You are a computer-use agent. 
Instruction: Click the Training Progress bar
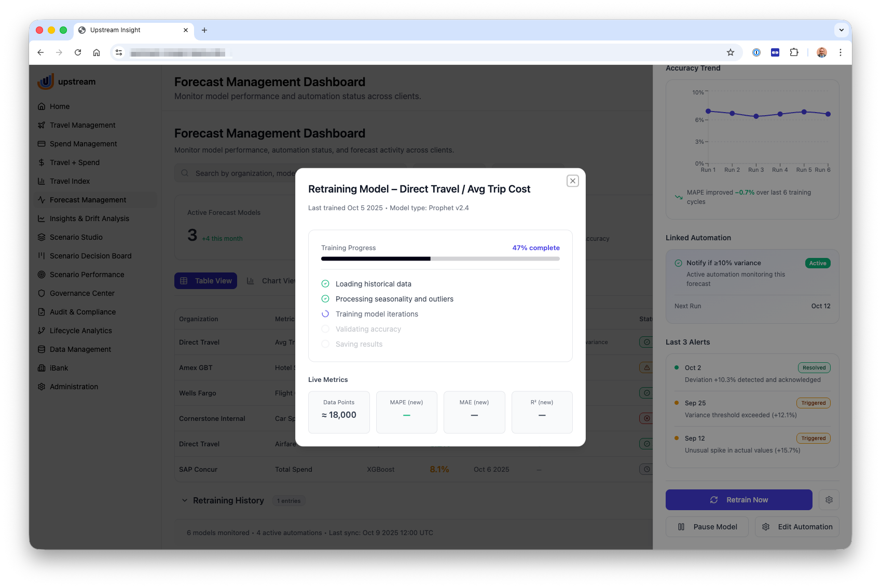click(440, 258)
